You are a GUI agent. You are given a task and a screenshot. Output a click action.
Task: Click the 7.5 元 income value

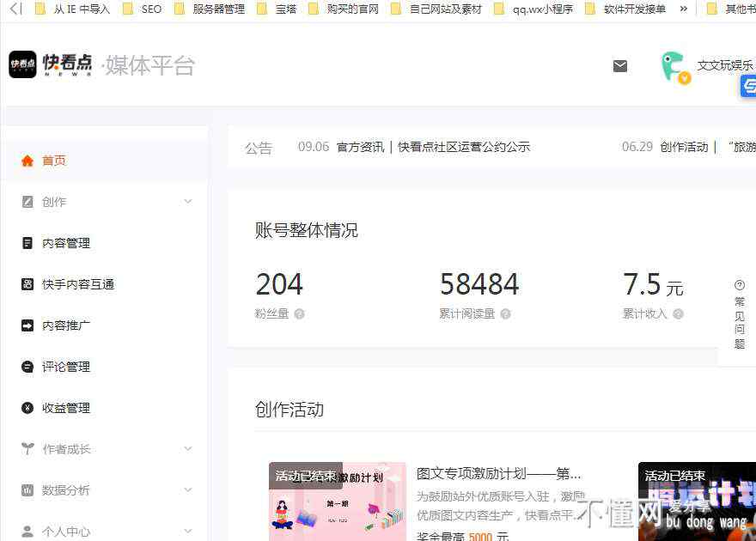(653, 283)
